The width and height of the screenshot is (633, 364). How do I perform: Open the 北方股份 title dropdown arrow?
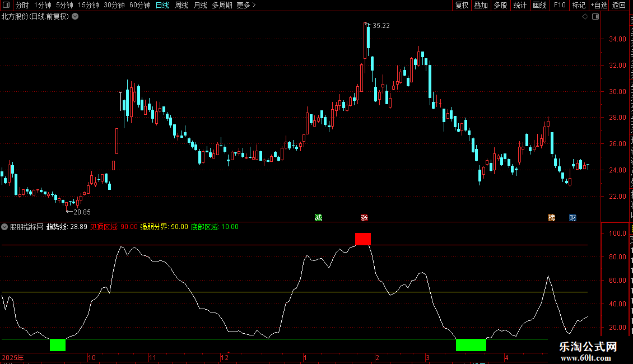tap(75, 17)
